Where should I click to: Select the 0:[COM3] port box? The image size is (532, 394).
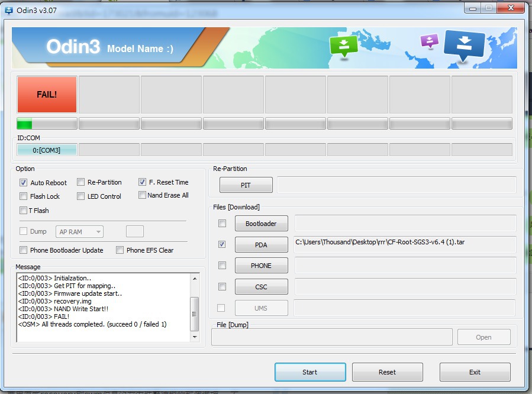47,150
